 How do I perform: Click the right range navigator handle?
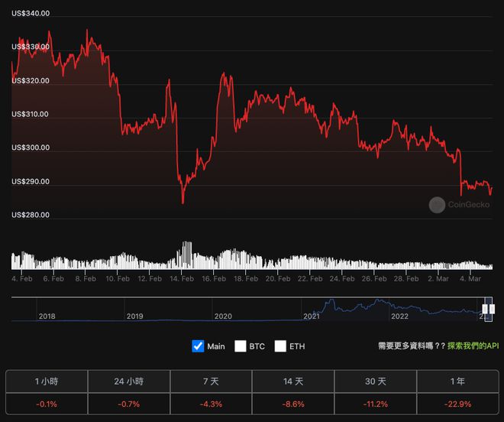pos(492,310)
